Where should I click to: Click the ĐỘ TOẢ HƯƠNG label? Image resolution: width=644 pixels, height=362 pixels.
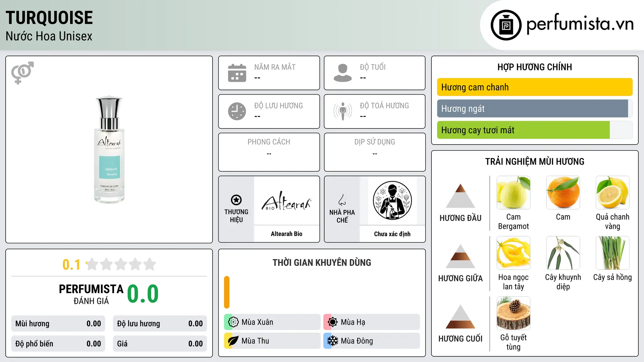(x=384, y=106)
